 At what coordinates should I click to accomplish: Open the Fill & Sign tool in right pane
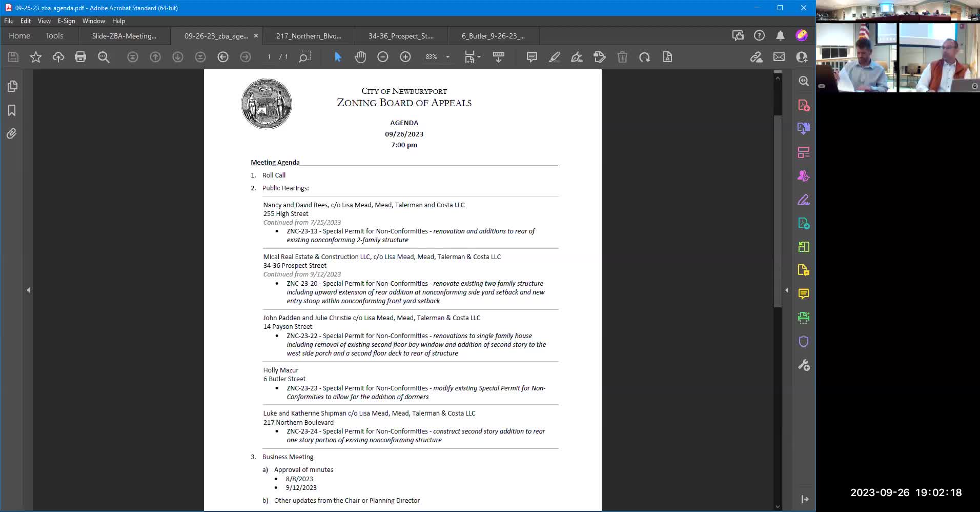[804, 200]
